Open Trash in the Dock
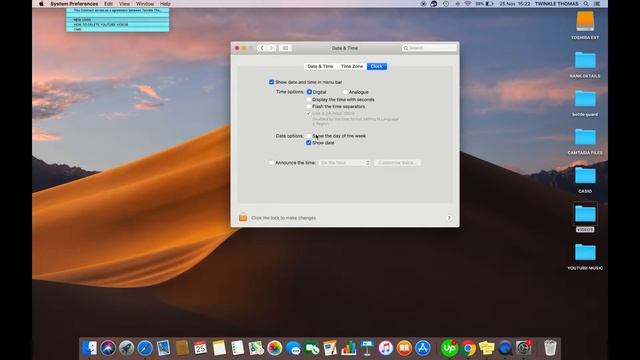 coord(550,348)
